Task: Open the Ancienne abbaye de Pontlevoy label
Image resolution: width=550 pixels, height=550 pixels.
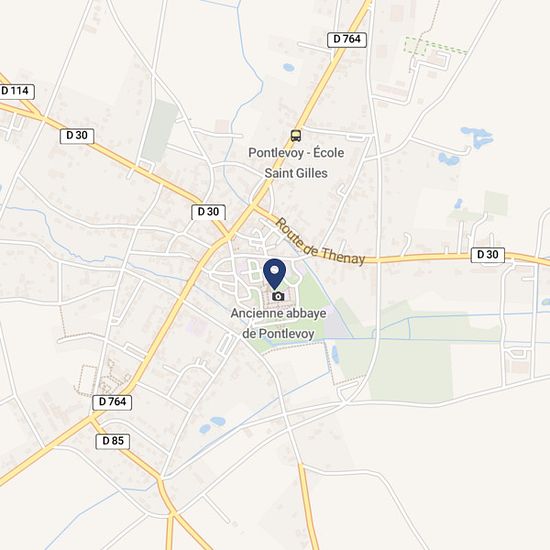Action: point(278,323)
